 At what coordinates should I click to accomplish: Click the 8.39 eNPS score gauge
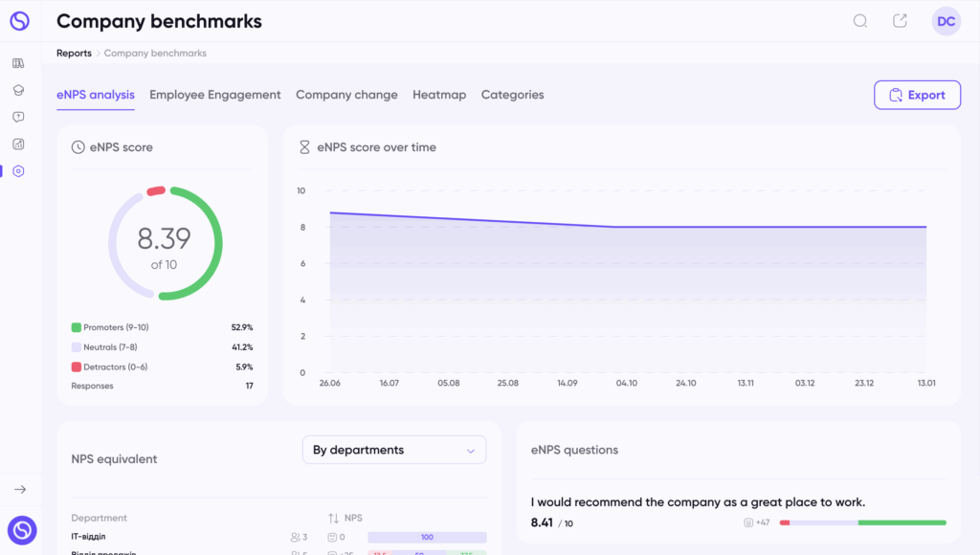(x=165, y=243)
